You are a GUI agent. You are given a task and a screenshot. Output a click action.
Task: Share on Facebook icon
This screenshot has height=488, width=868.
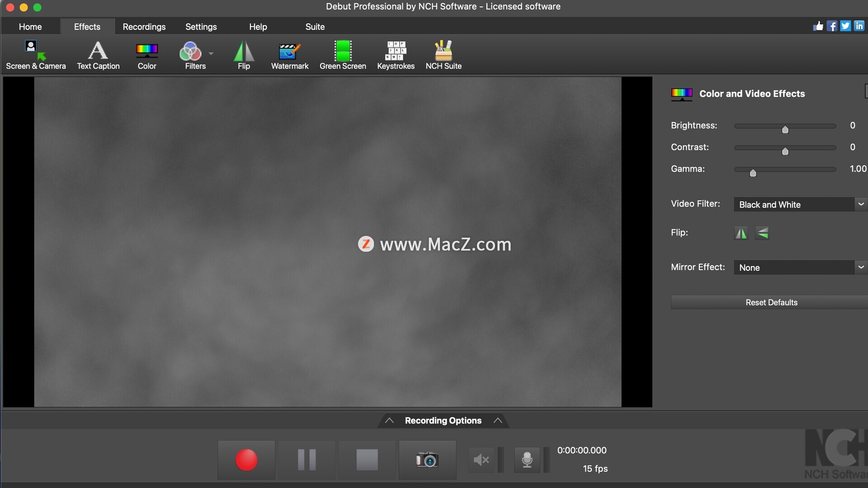832,26
